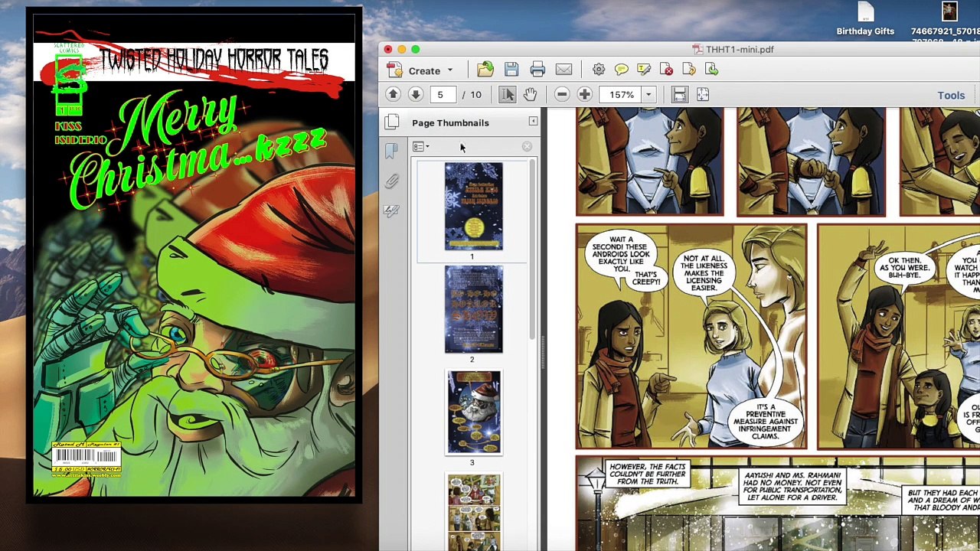Send file by email envelope icon
980x551 pixels.
[x=563, y=70]
